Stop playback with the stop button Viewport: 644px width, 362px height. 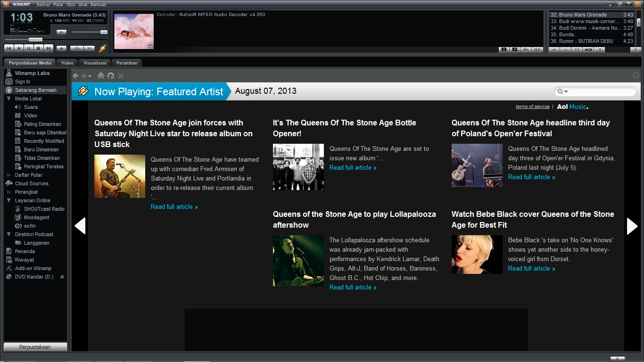tap(38, 48)
